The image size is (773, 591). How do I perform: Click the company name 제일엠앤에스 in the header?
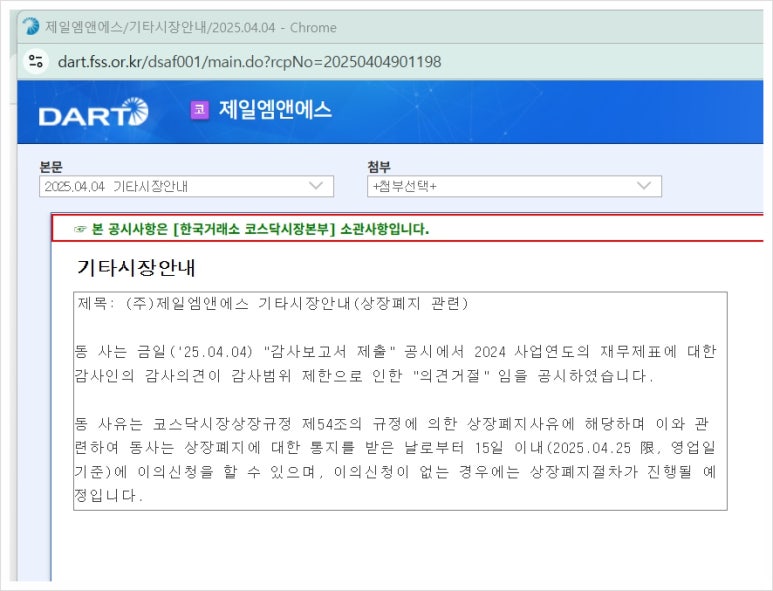click(275, 109)
